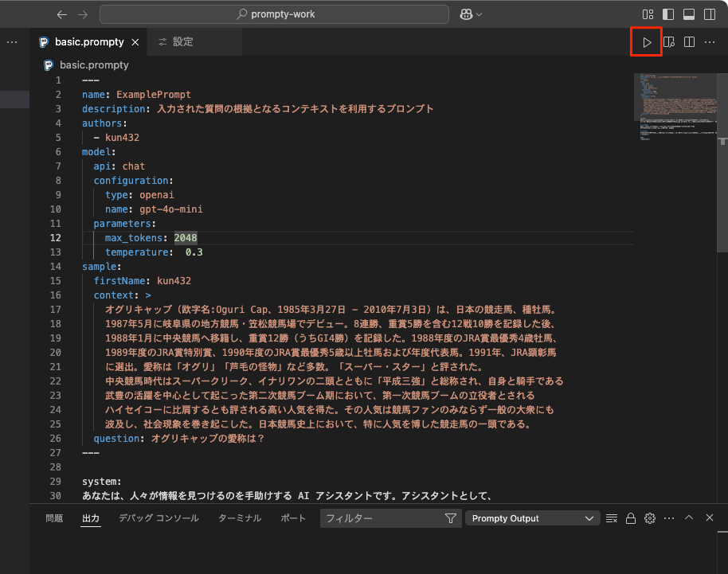This screenshot has width=728, height=574.
Task: Split the editor right
Action: click(690, 42)
